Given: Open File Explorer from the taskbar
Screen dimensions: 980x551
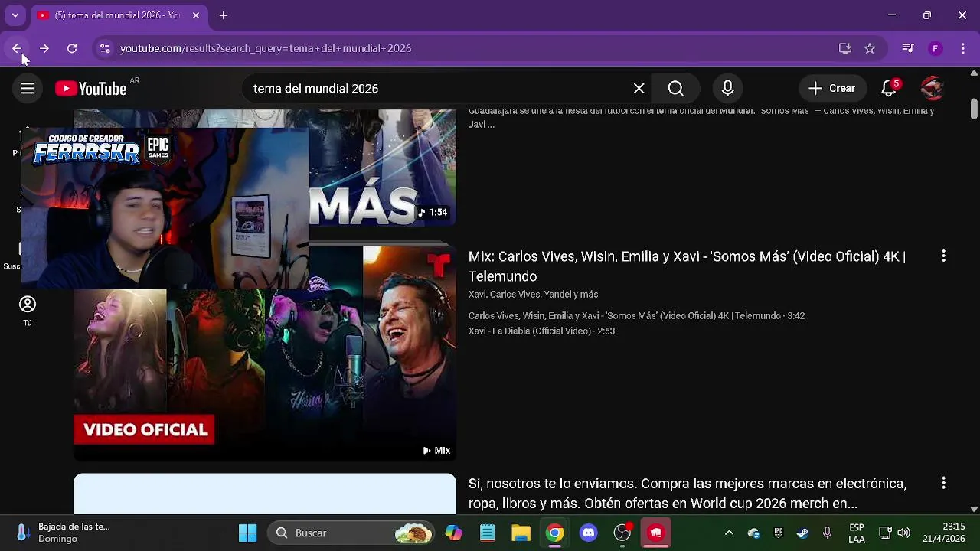Looking at the screenshot, I should [521, 533].
